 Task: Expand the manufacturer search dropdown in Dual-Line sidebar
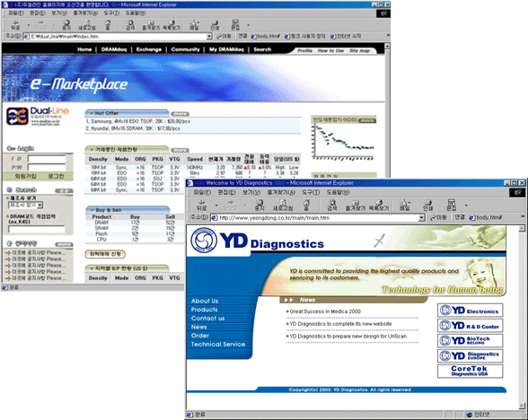(x=40, y=205)
